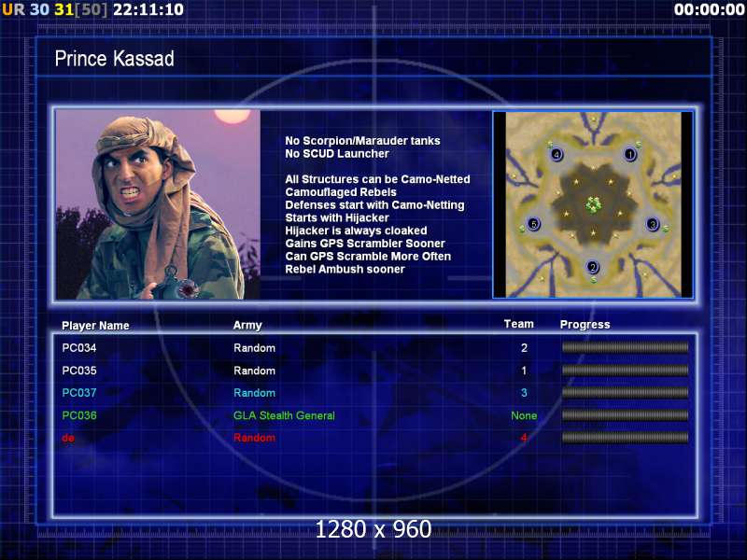Click 'Camouflaged Rebels' text line
The width and height of the screenshot is (747, 560).
point(341,192)
